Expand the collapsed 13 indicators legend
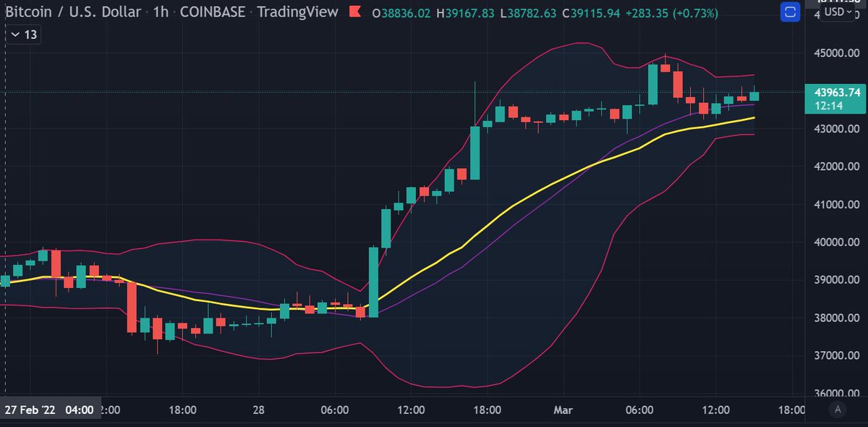Viewport: 868px width, 427px height. pyautogui.click(x=25, y=34)
